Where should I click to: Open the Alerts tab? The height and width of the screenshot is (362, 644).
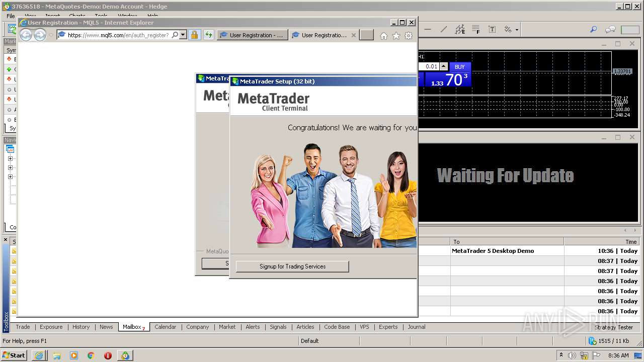click(253, 327)
